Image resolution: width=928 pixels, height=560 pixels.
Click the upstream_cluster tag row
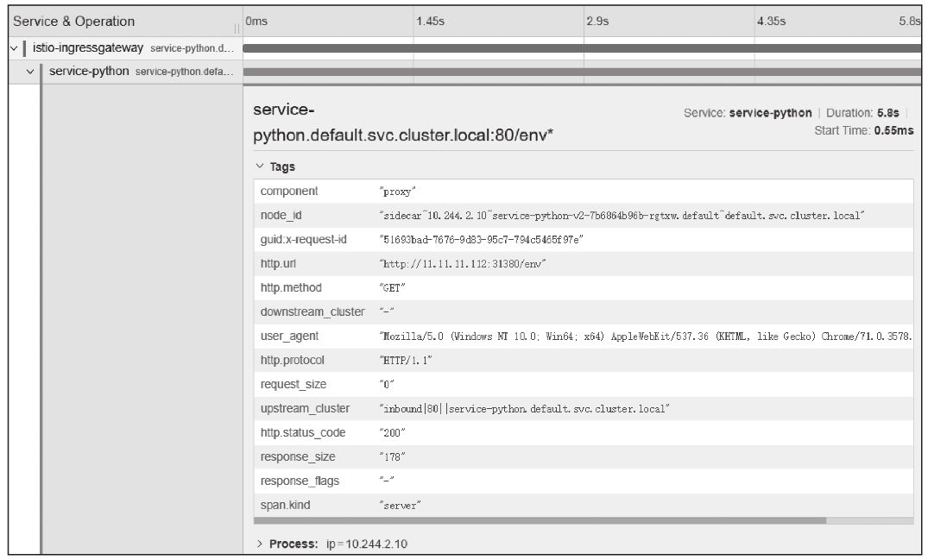click(583, 408)
